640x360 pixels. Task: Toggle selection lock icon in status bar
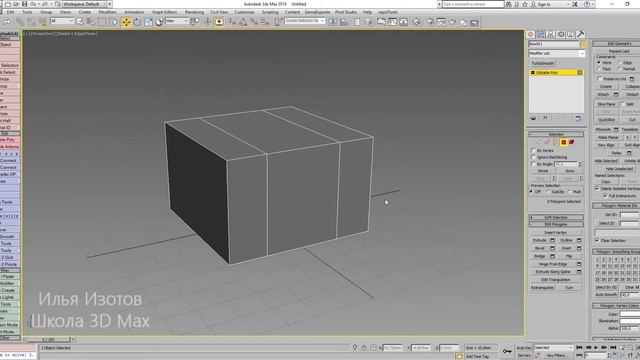pyautogui.click(x=364, y=348)
